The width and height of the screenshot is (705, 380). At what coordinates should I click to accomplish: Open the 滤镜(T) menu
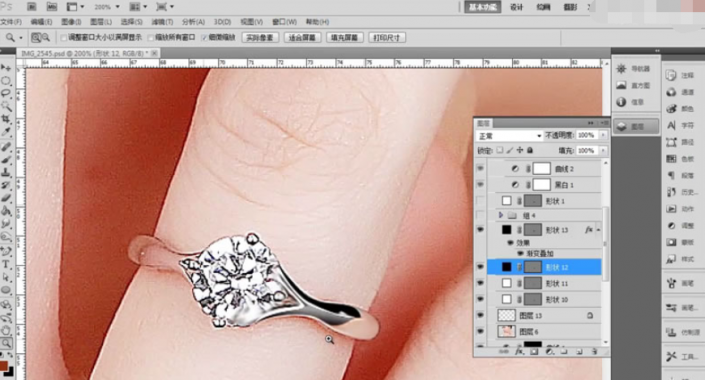coord(162,22)
